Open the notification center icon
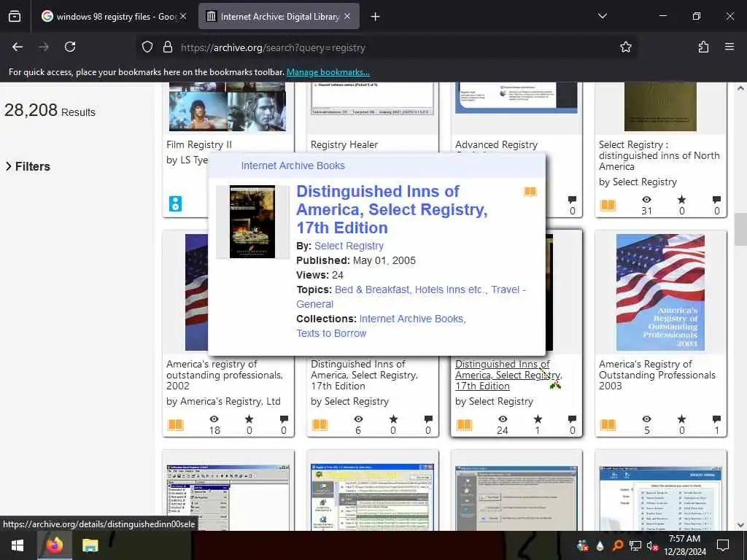The height and width of the screenshot is (560, 747). [x=723, y=545]
